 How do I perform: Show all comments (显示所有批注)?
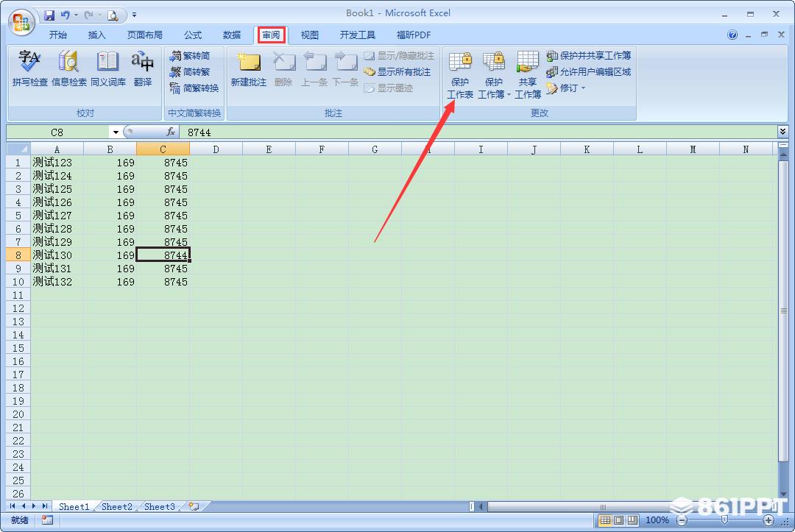point(397,72)
